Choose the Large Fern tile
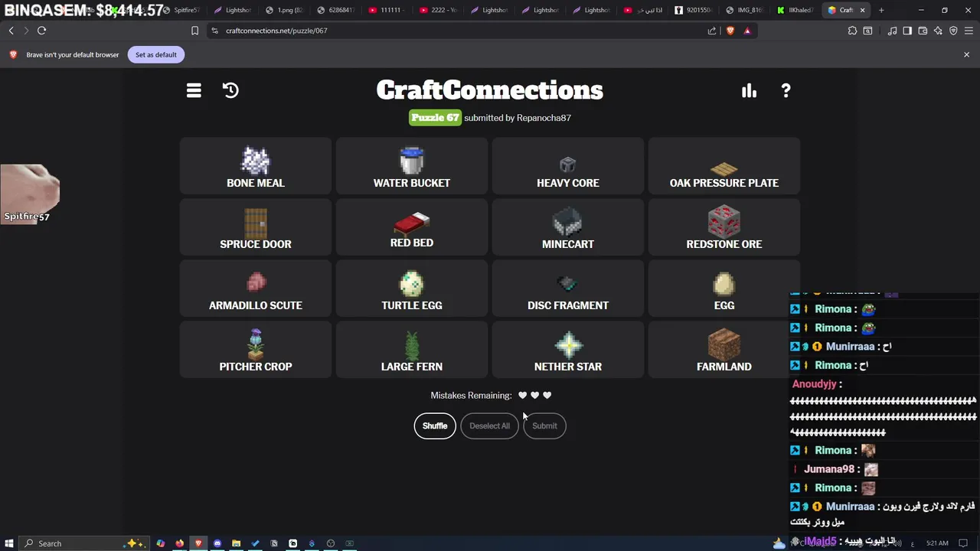Screen dimensions: 980x551 [x=412, y=350]
